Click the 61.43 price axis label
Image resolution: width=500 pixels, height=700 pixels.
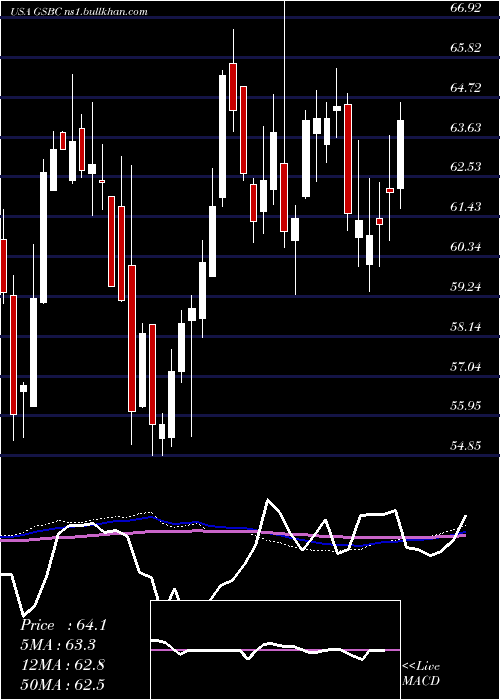466,207
